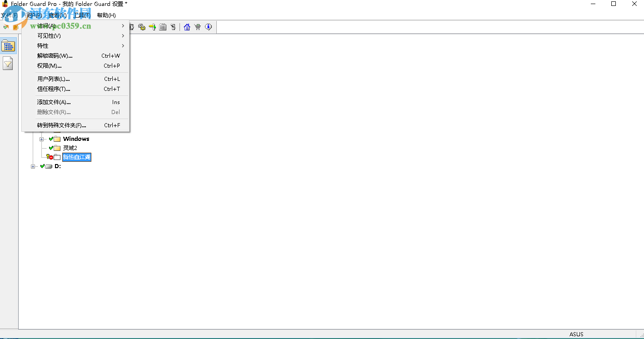Screen dimensions: 644x339
Task: Click the folder icon beside 新热血江湖
Action: point(57,157)
